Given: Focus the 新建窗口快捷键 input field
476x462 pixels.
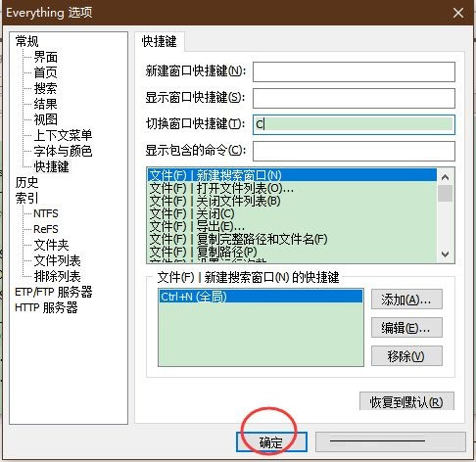Looking at the screenshot, I should 354,71.
